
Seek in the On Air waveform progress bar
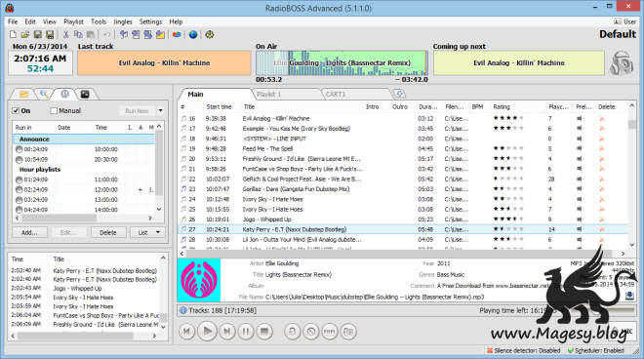click(342, 62)
